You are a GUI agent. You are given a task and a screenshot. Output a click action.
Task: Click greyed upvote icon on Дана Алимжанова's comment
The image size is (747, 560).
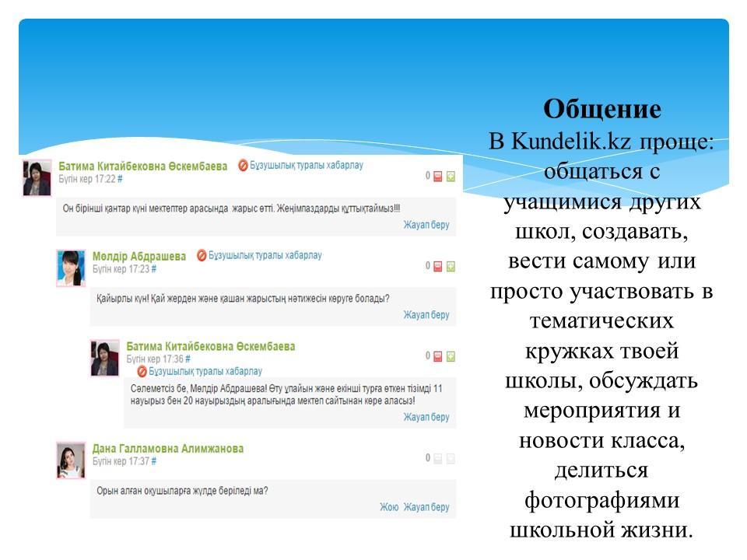(x=451, y=459)
